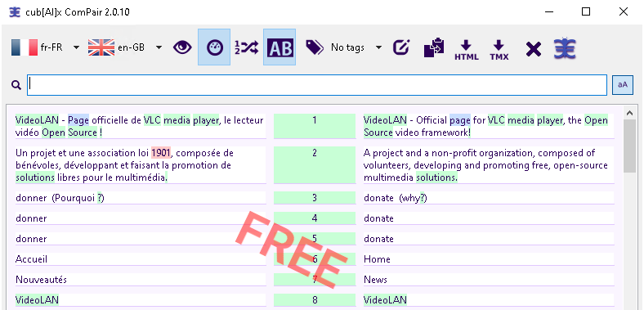Viewport: 644px width, 310px height.
Task: Click inside the search input field
Action: pyautogui.click(x=317, y=85)
